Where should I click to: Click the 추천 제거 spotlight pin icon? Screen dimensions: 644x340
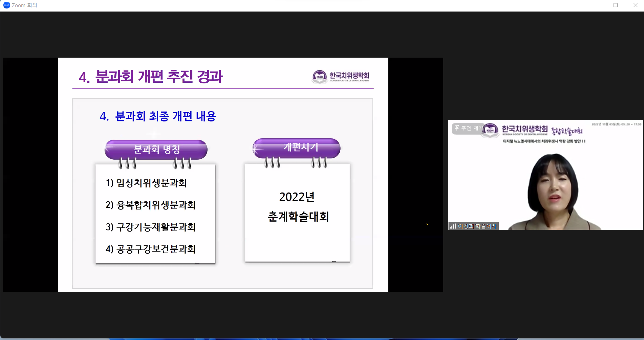tap(457, 128)
